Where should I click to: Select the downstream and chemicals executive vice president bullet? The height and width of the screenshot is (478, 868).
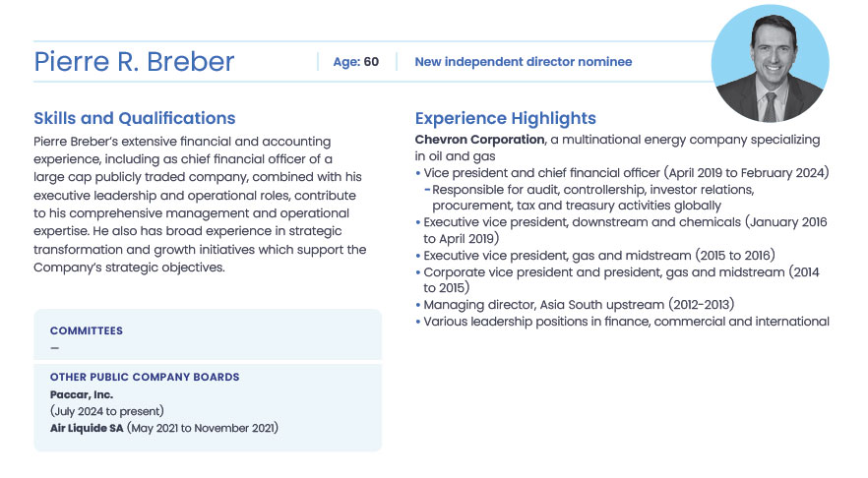[x=625, y=222]
